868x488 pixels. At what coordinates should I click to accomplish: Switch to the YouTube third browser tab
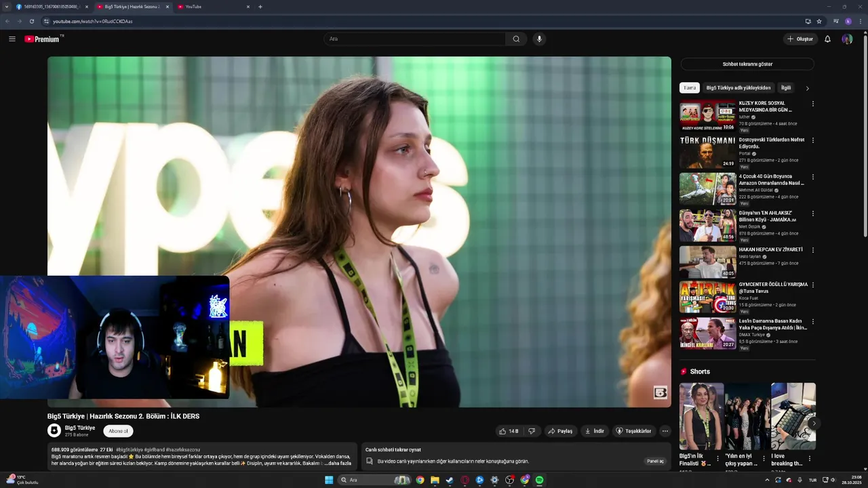(x=214, y=7)
